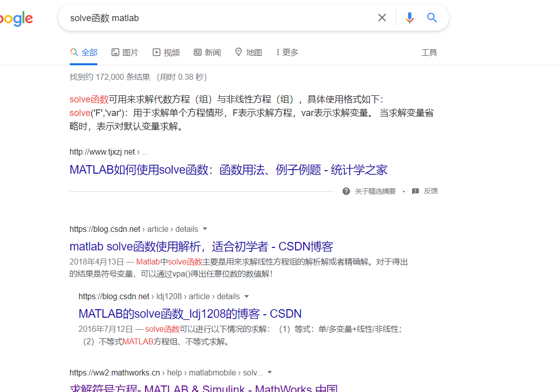Image resolution: width=558 pixels, height=392 pixels.
Task: Start voice search with microphone icon
Action: point(409,18)
